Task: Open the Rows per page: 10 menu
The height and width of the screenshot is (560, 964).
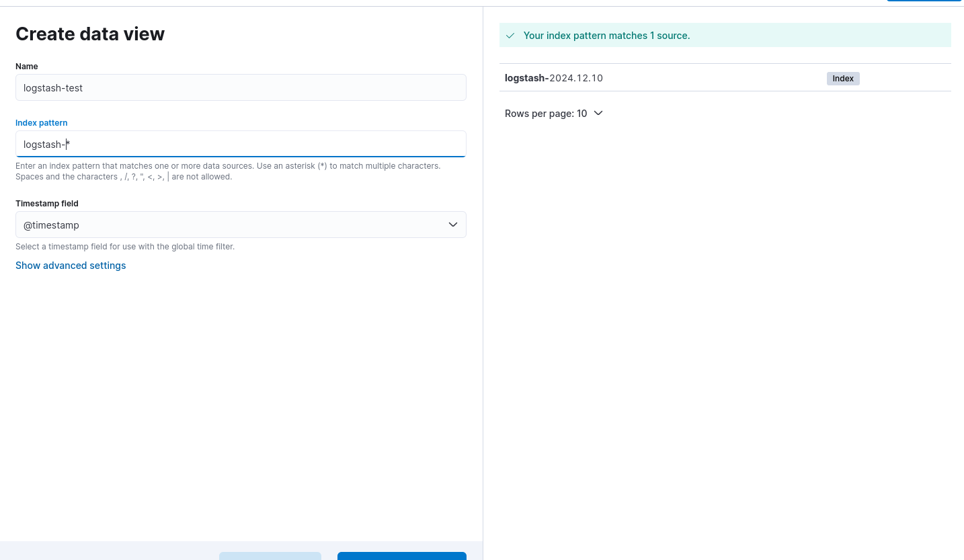Action: click(553, 114)
